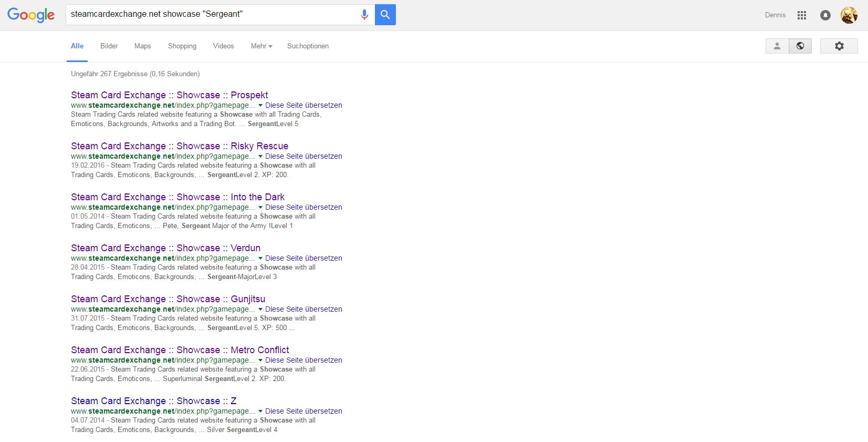The height and width of the screenshot is (442, 868).
Task: Expand URL dropdown arrow for Gunjitsu result
Action: pyautogui.click(x=260, y=310)
